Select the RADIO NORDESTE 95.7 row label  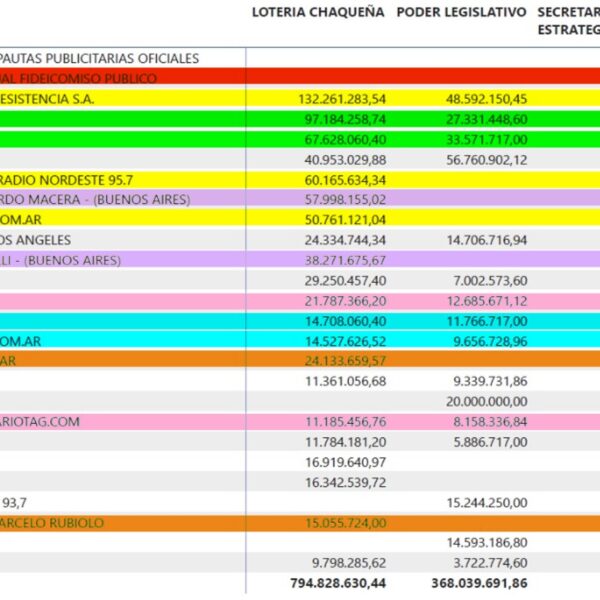[x=66, y=180]
